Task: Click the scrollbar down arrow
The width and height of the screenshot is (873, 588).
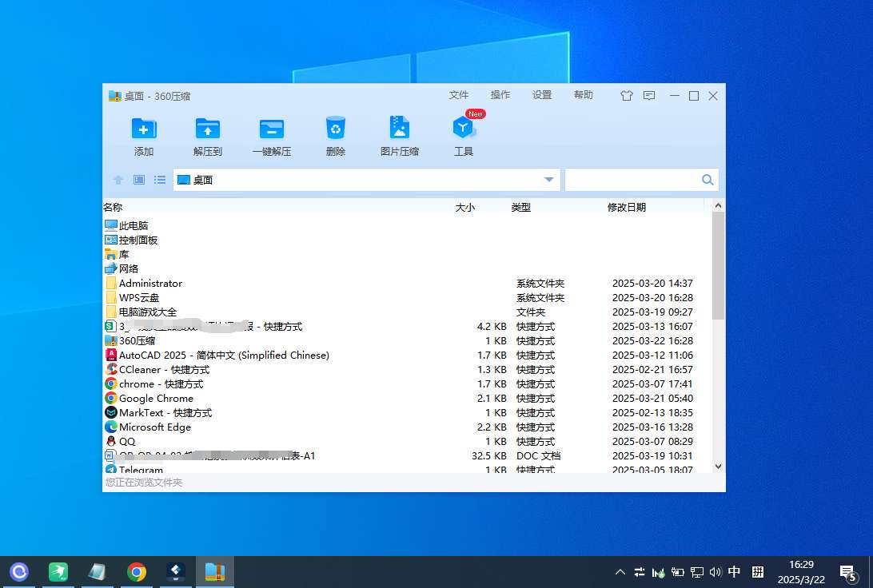Action: click(x=718, y=467)
